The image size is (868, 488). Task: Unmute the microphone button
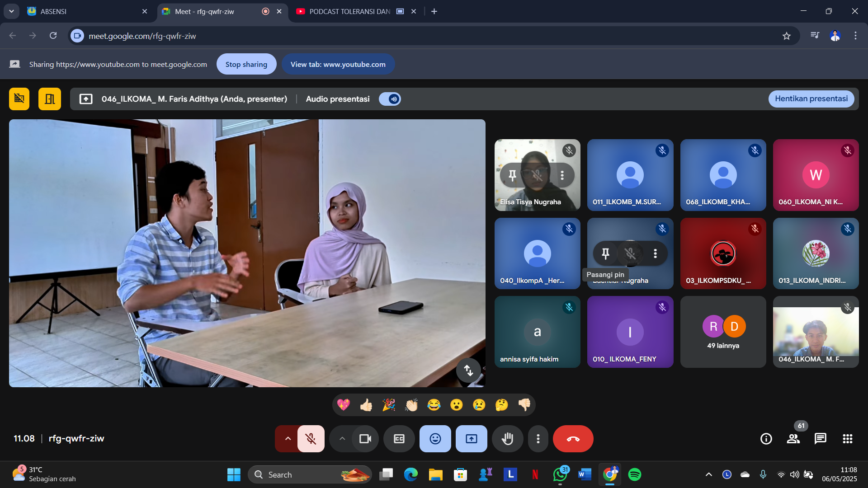click(311, 439)
